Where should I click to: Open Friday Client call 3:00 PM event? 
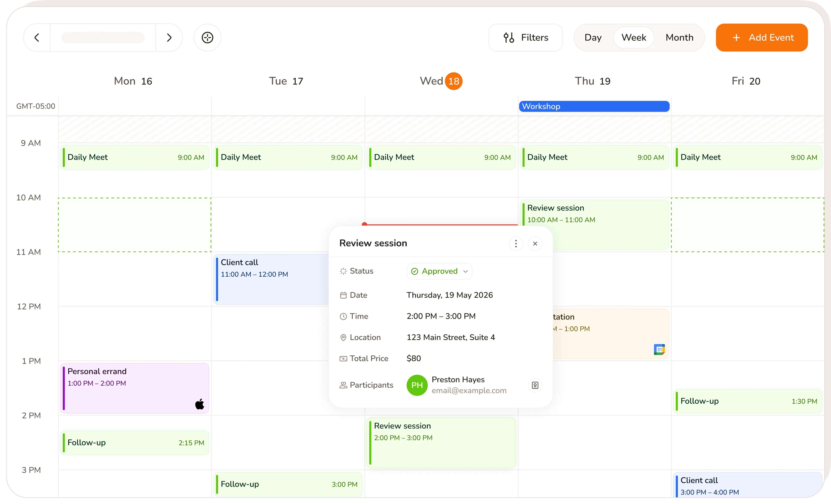coord(747,485)
